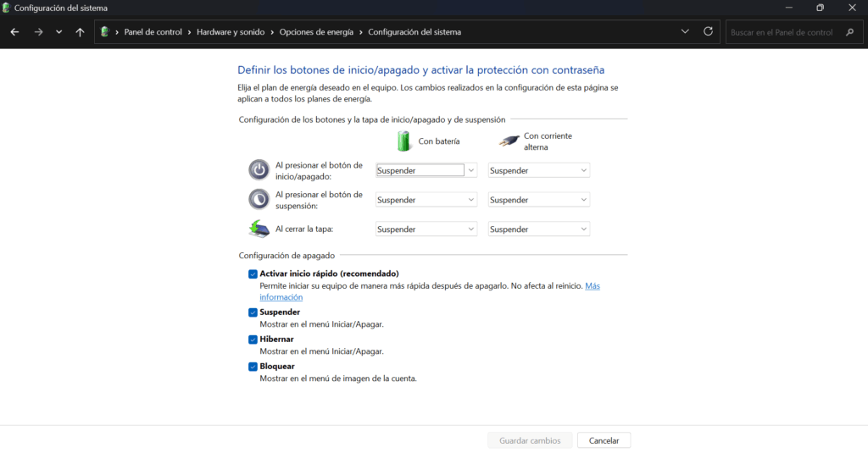This screenshot has height=453, width=868.
Task: Click breadcrumb chevron after Panel de control
Action: [189, 32]
